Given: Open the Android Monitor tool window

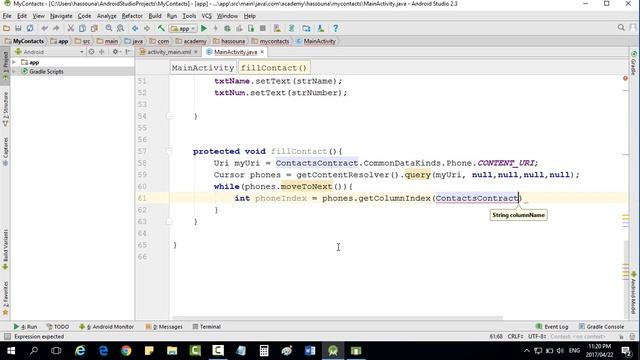Looking at the screenshot, I should pos(107,327).
